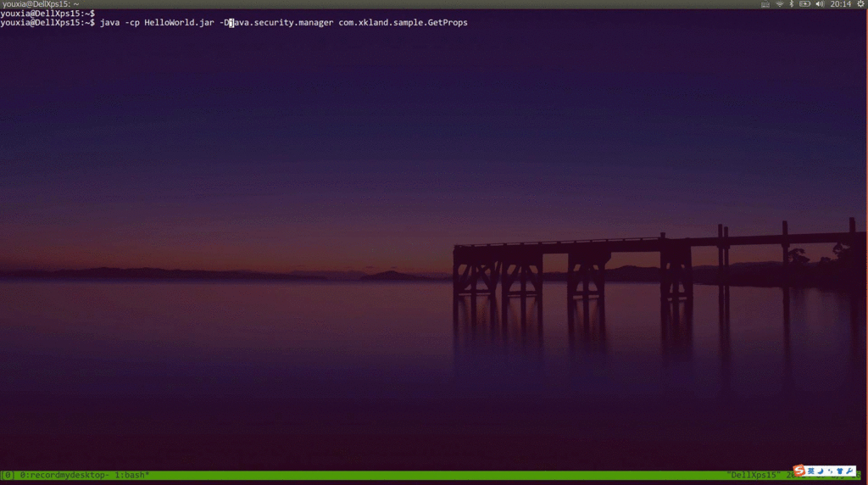Toggle Sogou half-moon full-width mode
The height and width of the screenshot is (485, 868).
tap(820, 471)
